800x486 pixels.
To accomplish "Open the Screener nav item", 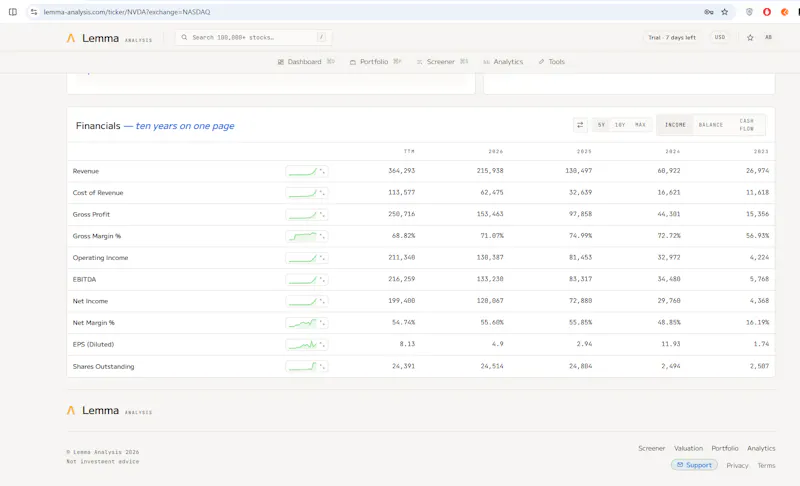I will (x=440, y=62).
